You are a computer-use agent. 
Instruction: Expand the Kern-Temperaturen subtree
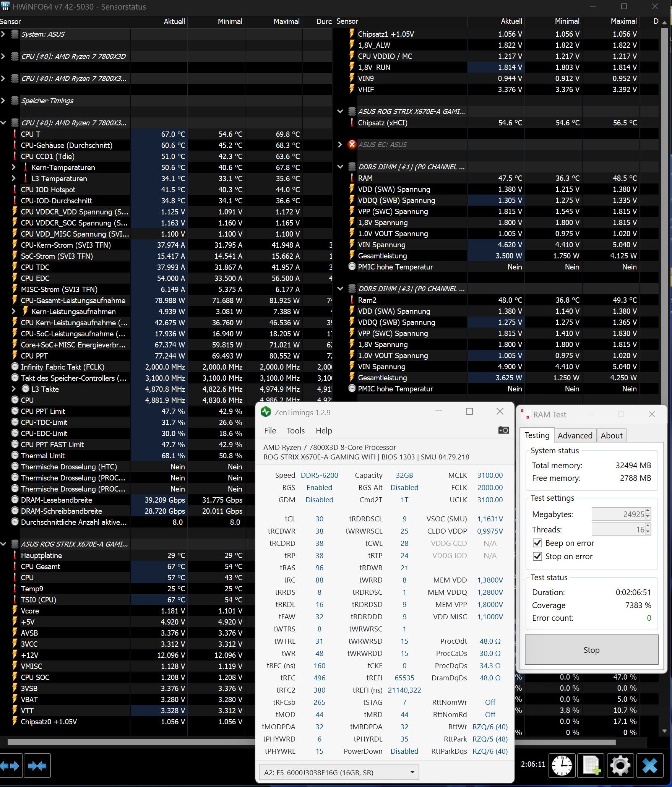[14, 167]
